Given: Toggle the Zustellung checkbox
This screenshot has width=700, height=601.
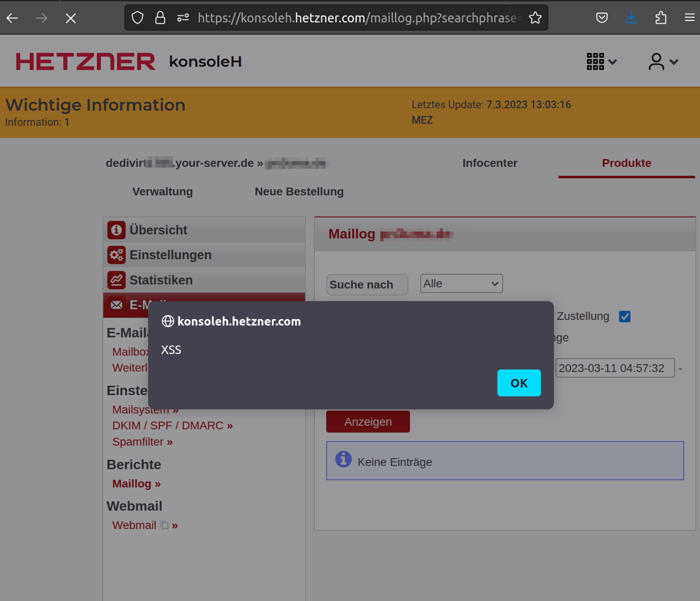Looking at the screenshot, I should pyautogui.click(x=624, y=317).
